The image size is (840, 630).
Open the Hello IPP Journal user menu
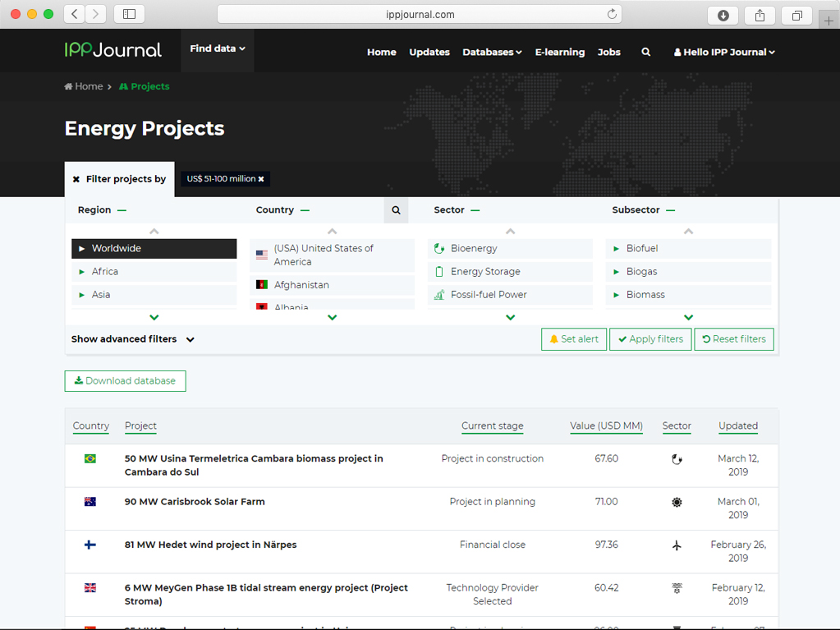(x=724, y=52)
